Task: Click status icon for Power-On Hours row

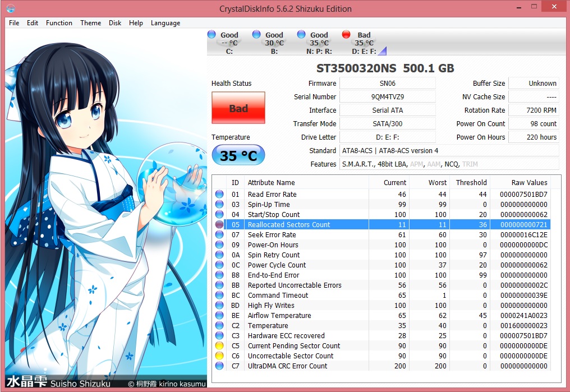Action: point(219,245)
